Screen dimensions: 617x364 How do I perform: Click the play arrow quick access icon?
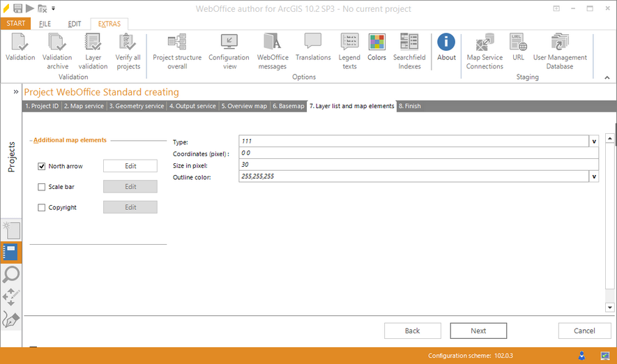click(30, 8)
